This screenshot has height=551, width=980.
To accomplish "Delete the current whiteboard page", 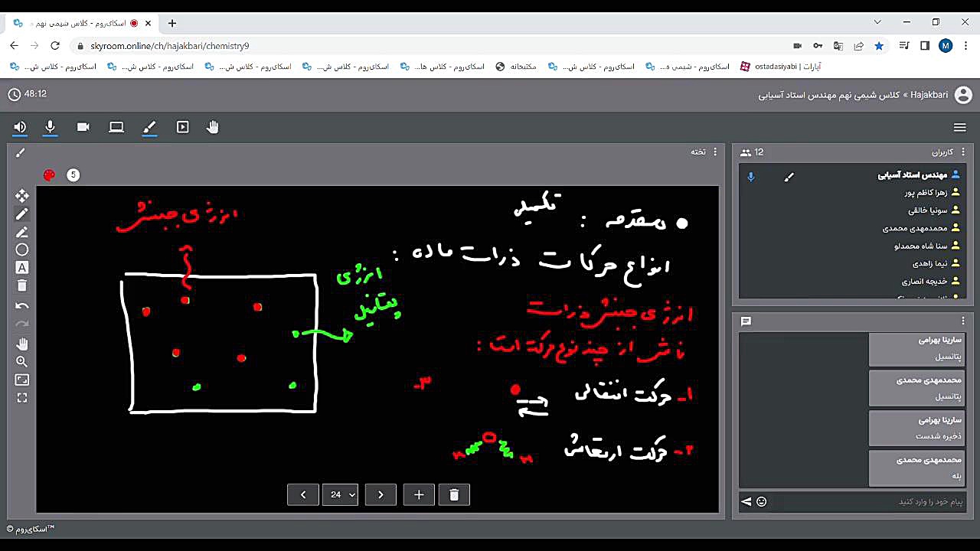I will 454,495.
